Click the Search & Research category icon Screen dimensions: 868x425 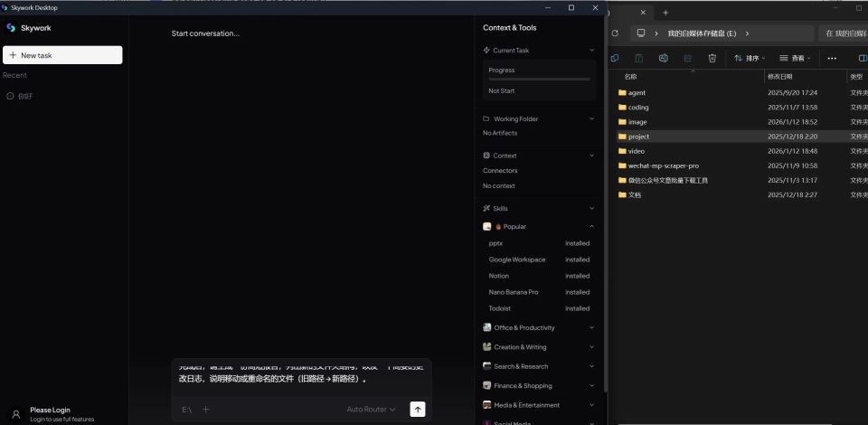coord(486,366)
